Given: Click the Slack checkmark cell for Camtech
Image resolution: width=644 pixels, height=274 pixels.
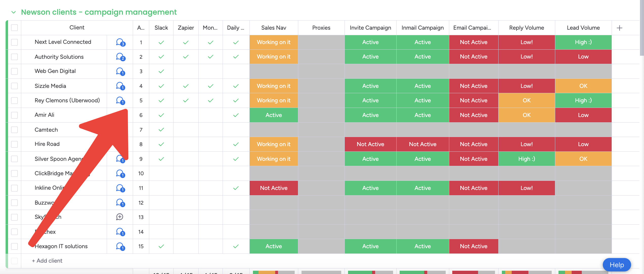Looking at the screenshot, I should pyautogui.click(x=161, y=130).
